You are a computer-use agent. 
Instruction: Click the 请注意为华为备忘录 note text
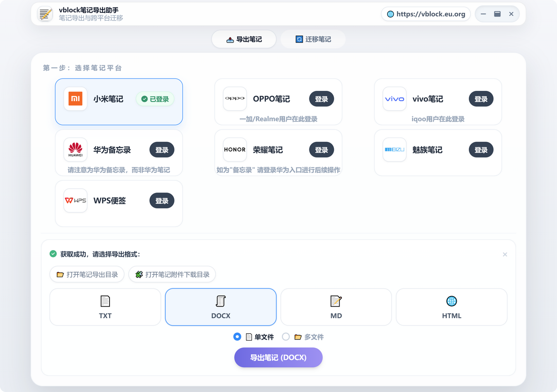[119, 170]
